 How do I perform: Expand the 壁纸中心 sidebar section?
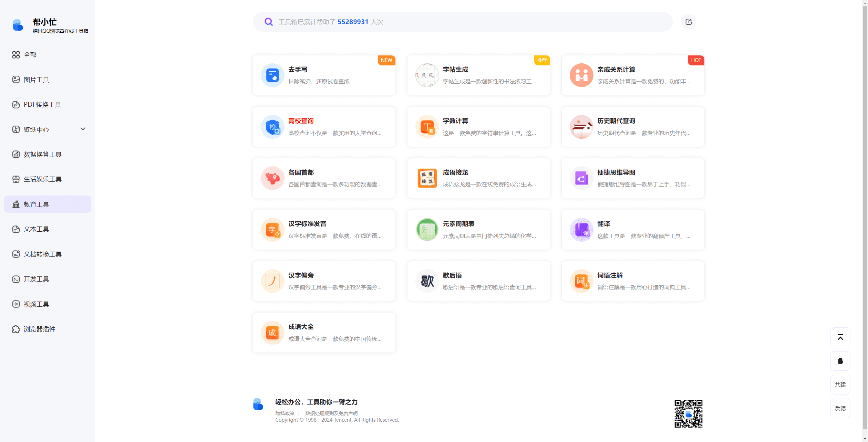point(83,129)
